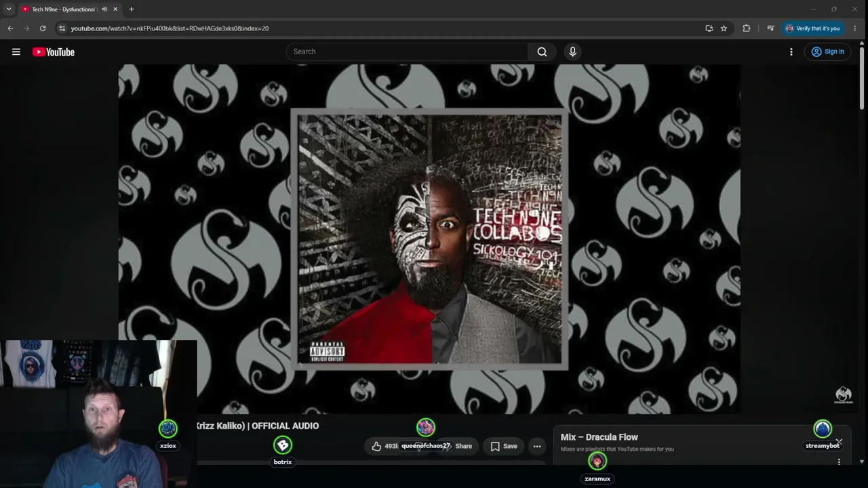Start voice search with the microphone
This screenshot has height=488, width=868.
573,52
